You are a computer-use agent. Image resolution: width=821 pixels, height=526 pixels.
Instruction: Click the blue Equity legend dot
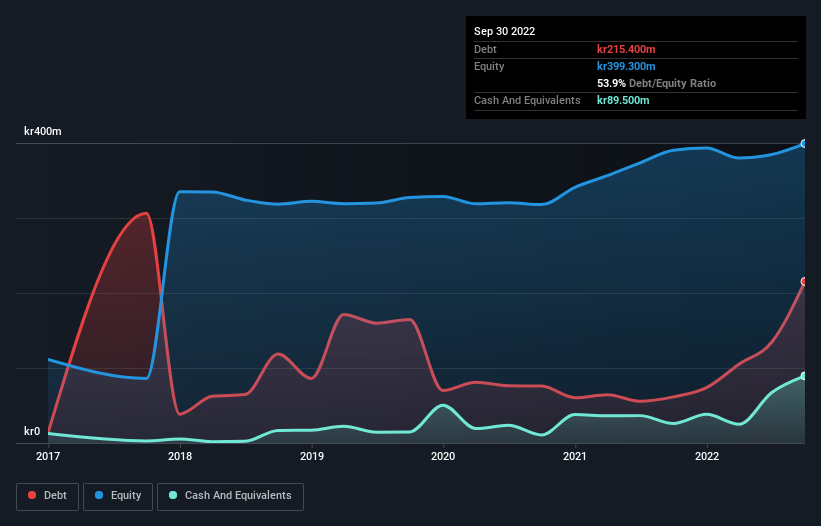click(x=99, y=495)
